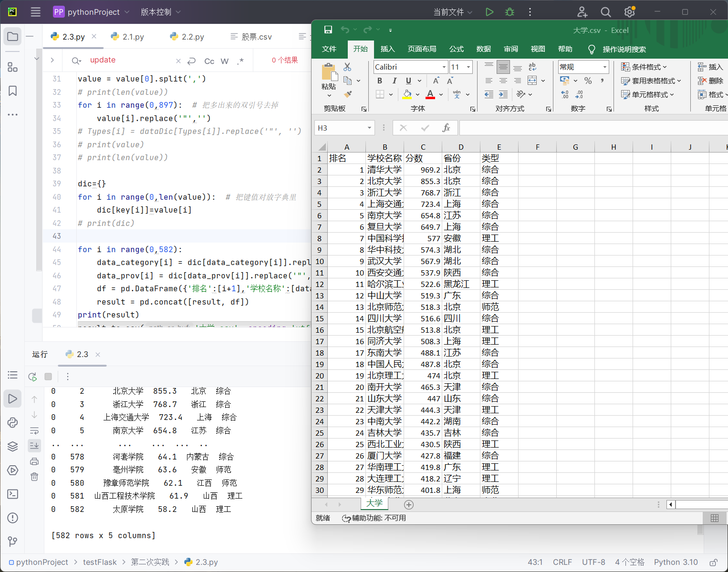728x572 pixels.
Task: Open PyCharm settings gear
Action: 630,12
